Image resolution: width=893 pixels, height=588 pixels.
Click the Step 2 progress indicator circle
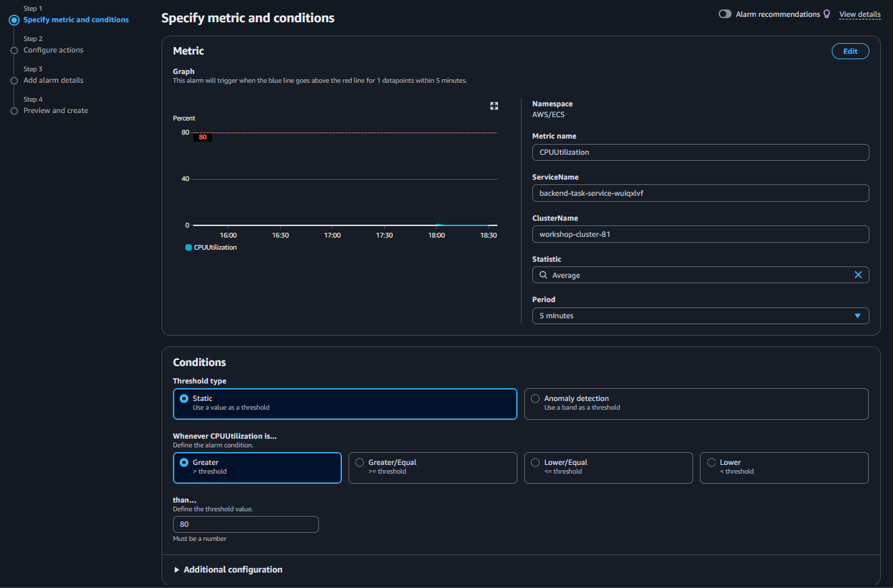click(13, 50)
